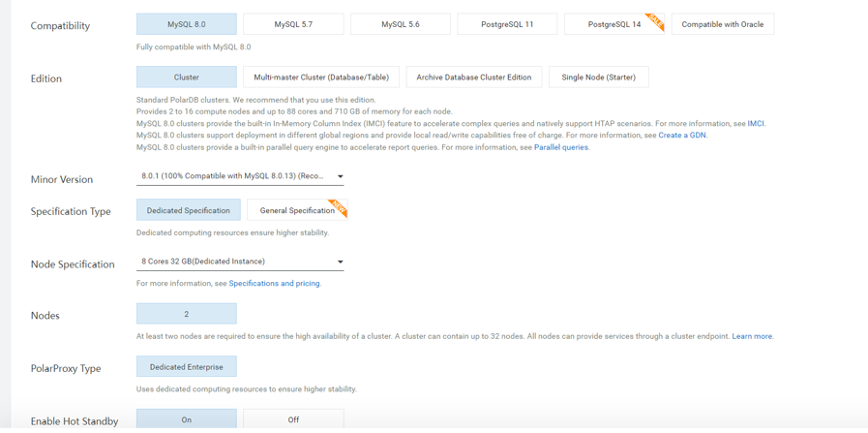Click 'Uses dedicated computing resources' description text
This screenshot has height=433, width=868.
(247, 389)
